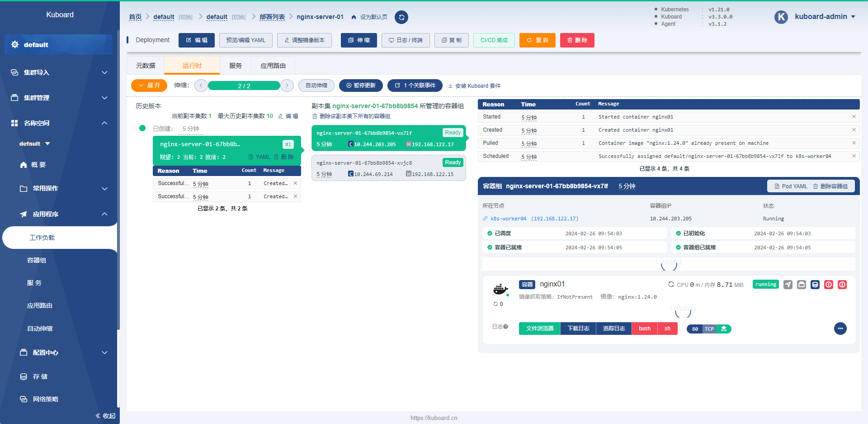Expand the 常用操作 sidebar menu

pos(104,189)
